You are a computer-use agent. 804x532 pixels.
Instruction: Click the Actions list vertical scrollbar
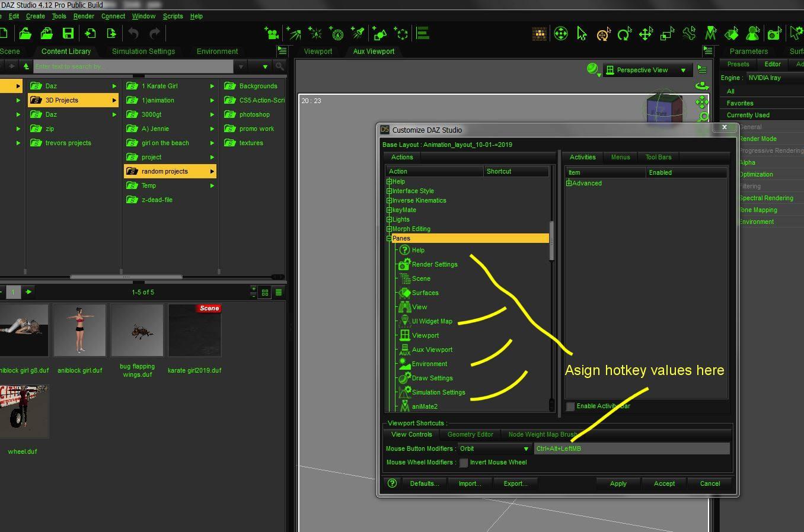point(552,242)
